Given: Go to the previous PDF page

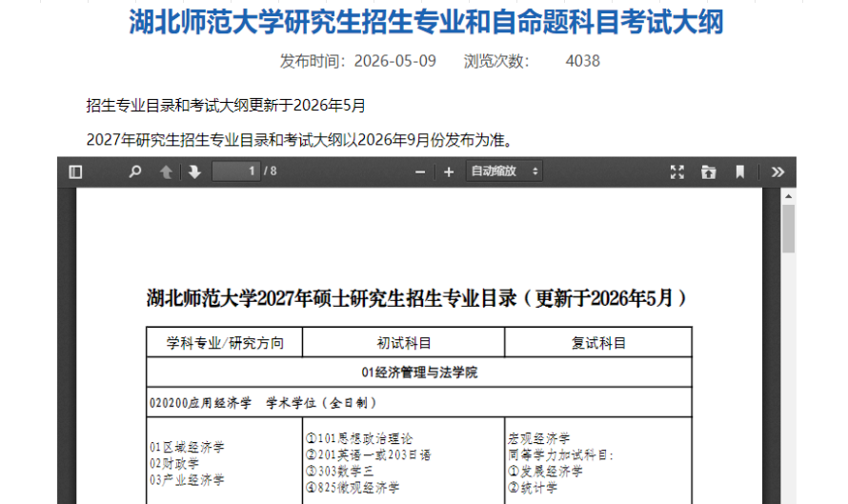Looking at the screenshot, I should [x=166, y=171].
